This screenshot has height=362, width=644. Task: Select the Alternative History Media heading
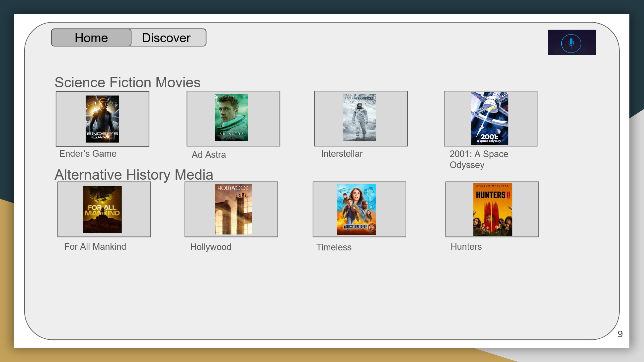pyautogui.click(x=134, y=175)
